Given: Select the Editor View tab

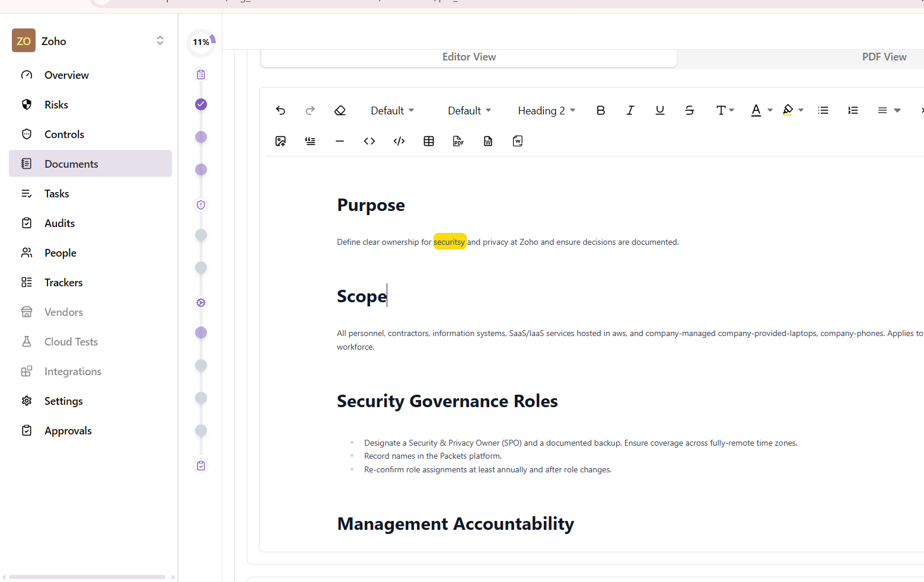Looking at the screenshot, I should (469, 57).
